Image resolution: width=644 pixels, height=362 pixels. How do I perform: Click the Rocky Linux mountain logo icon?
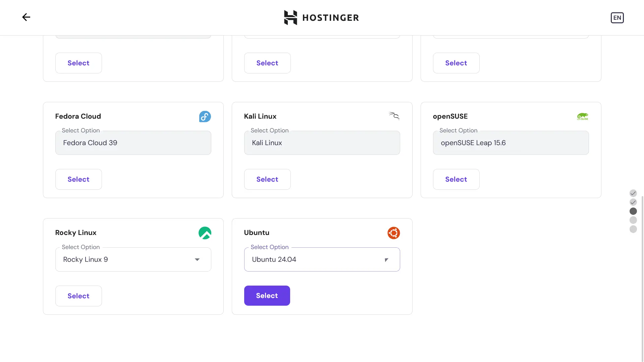coord(205,233)
